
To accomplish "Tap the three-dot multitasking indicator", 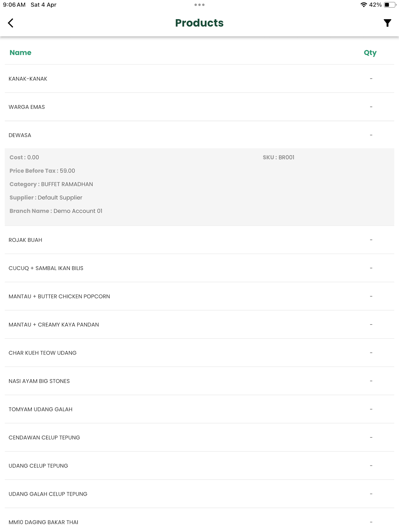I will 199,5.
